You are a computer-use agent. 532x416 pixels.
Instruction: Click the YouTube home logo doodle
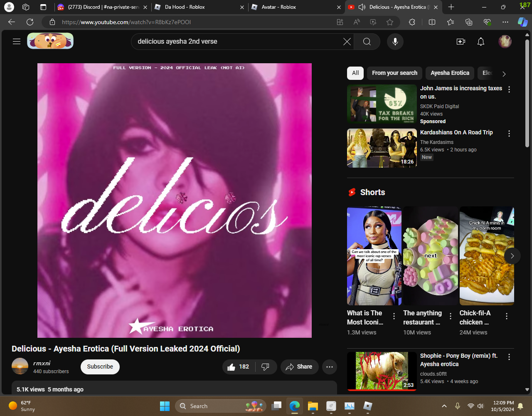point(50,41)
